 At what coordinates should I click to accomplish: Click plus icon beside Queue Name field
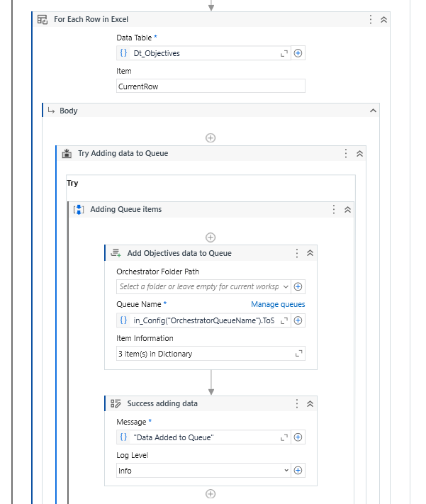[x=298, y=320]
